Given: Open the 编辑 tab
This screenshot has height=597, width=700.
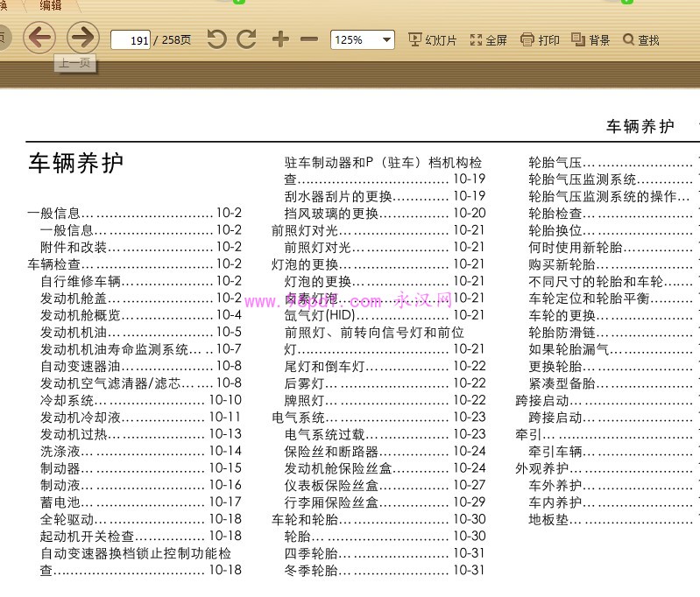Looking at the screenshot, I should pyautogui.click(x=51, y=5).
